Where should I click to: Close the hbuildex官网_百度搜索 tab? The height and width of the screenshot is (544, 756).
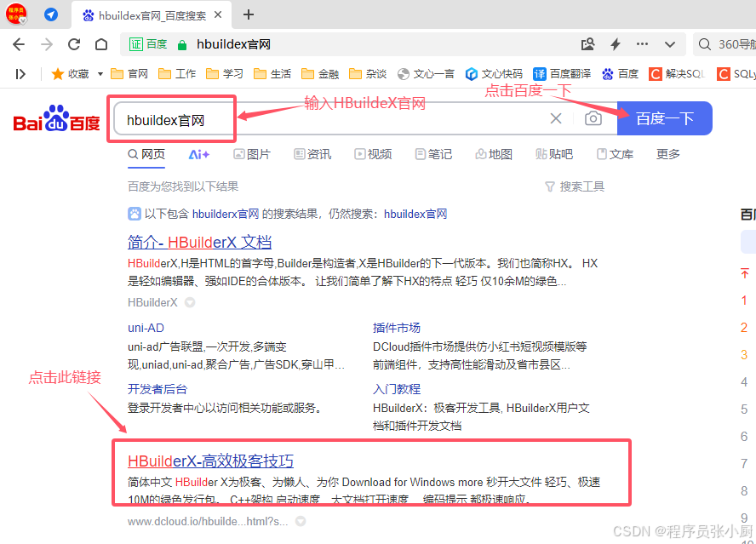click(218, 15)
